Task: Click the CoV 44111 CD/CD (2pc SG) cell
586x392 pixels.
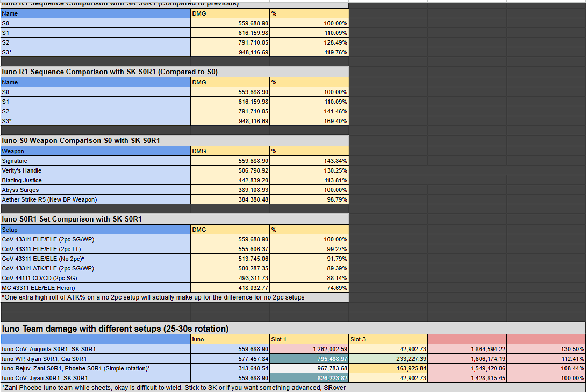Action: pos(96,278)
